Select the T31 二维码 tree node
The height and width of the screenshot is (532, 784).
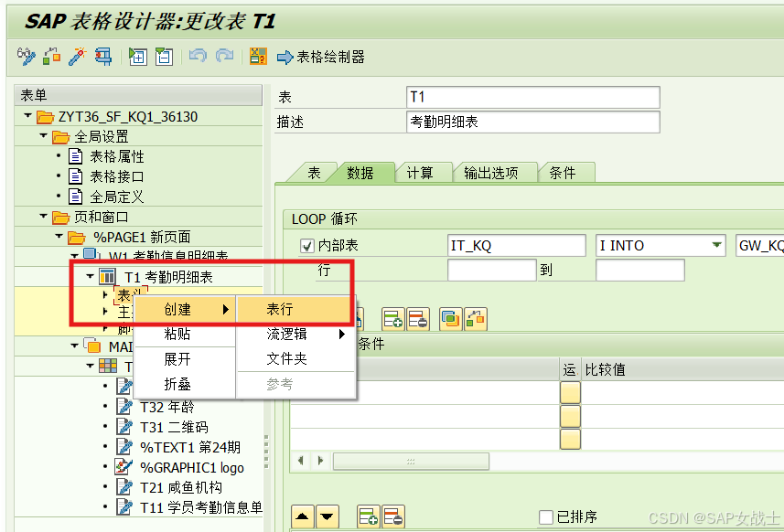(174, 427)
